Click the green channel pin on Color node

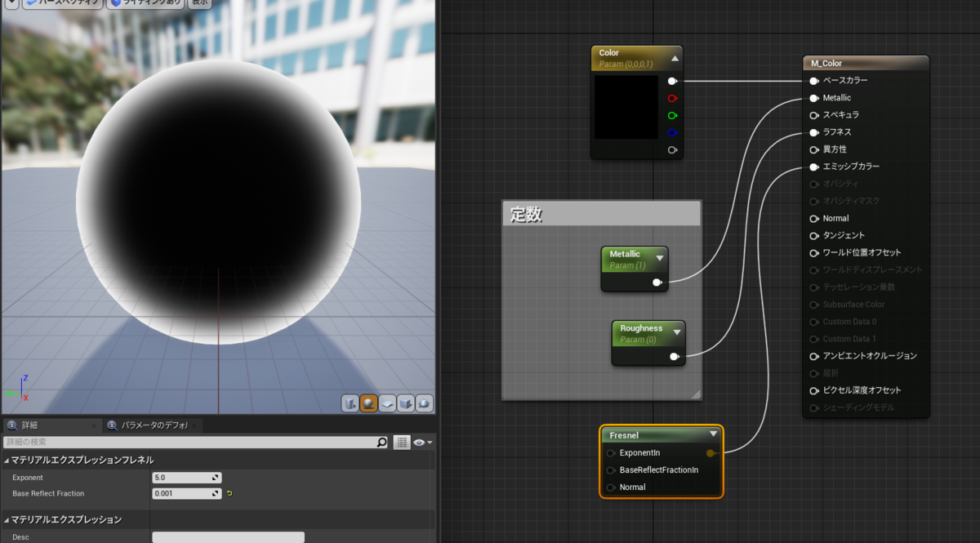point(672,115)
